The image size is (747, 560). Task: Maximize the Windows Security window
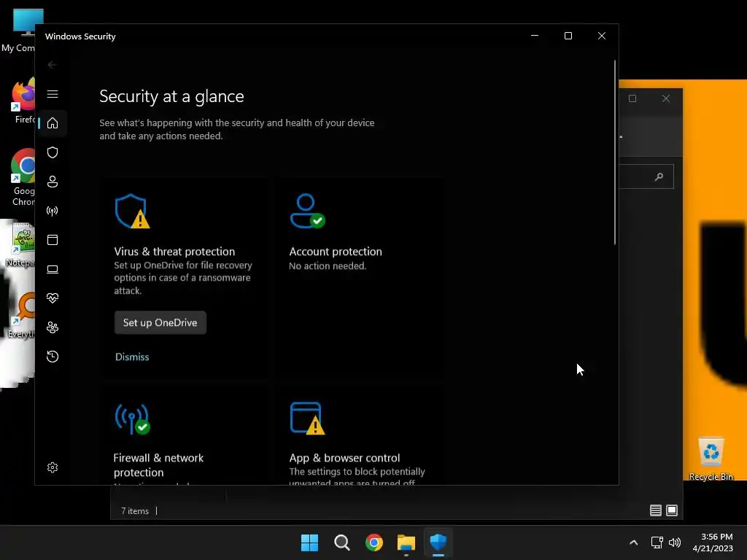pyautogui.click(x=568, y=36)
